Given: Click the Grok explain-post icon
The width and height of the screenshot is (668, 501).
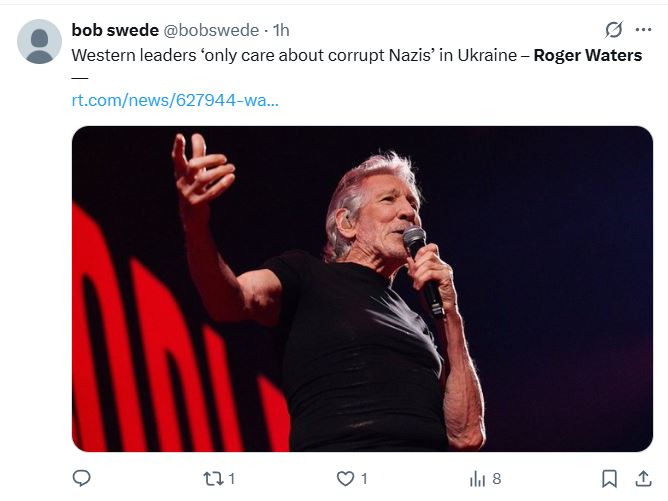Looking at the screenshot, I should tap(613, 30).
